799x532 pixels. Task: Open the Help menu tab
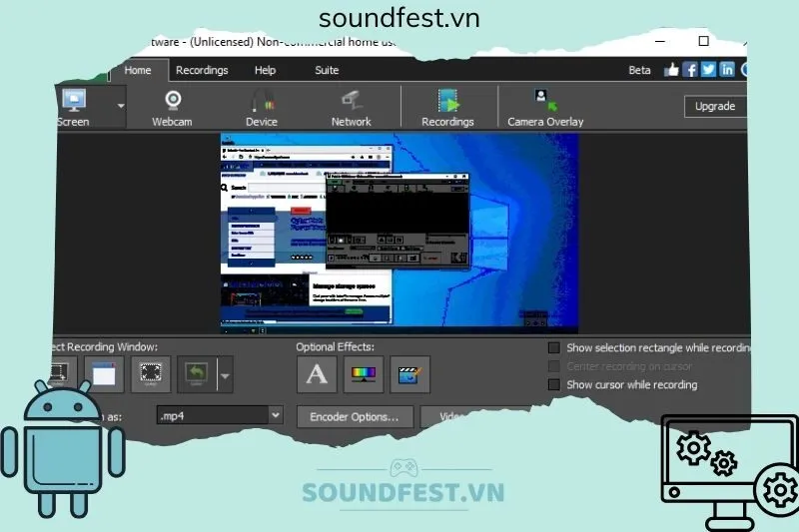point(265,70)
